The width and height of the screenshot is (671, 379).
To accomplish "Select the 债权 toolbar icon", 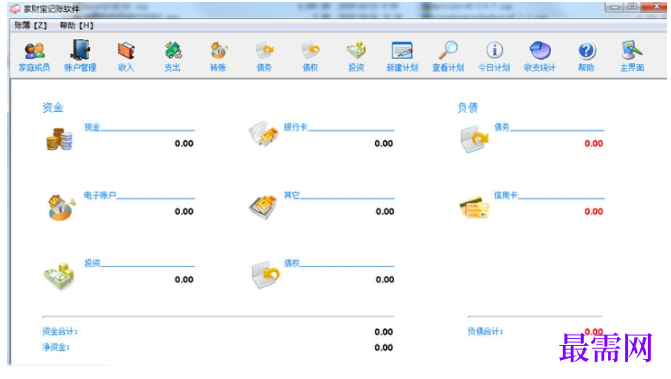I will (x=310, y=56).
